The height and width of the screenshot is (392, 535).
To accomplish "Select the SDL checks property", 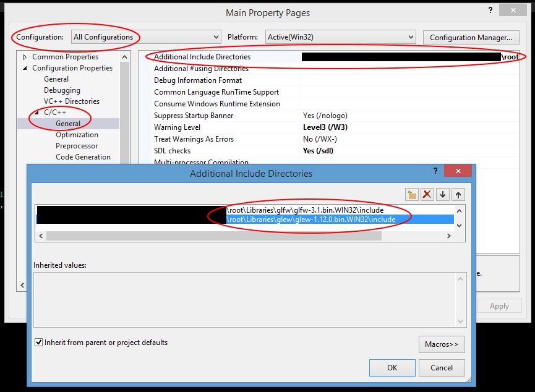I will pos(172,151).
